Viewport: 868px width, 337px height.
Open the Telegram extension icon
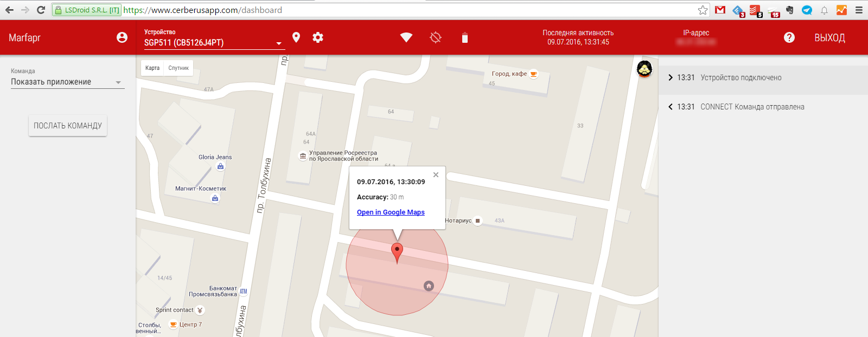pyautogui.click(x=807, y=10)
